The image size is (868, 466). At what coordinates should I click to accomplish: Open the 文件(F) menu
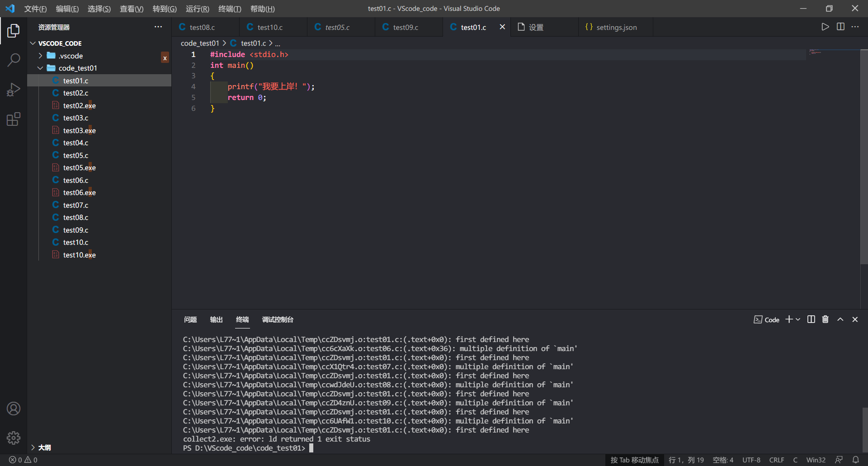click(x=35, y=9)
